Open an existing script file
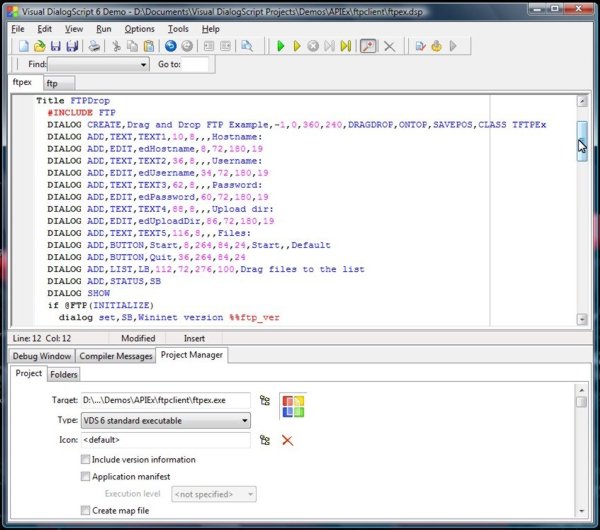The width and height of the screenshot is (600, 530). [x=39, y=46]
